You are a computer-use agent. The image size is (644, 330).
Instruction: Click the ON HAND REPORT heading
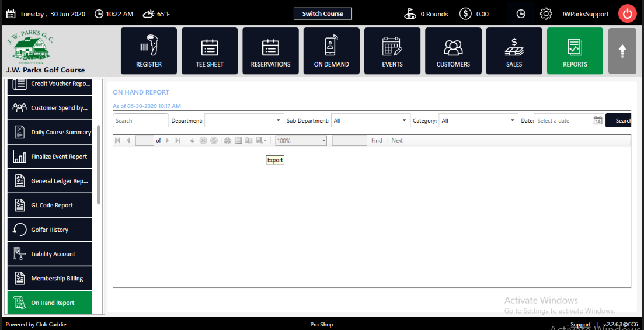click(141, 92)
